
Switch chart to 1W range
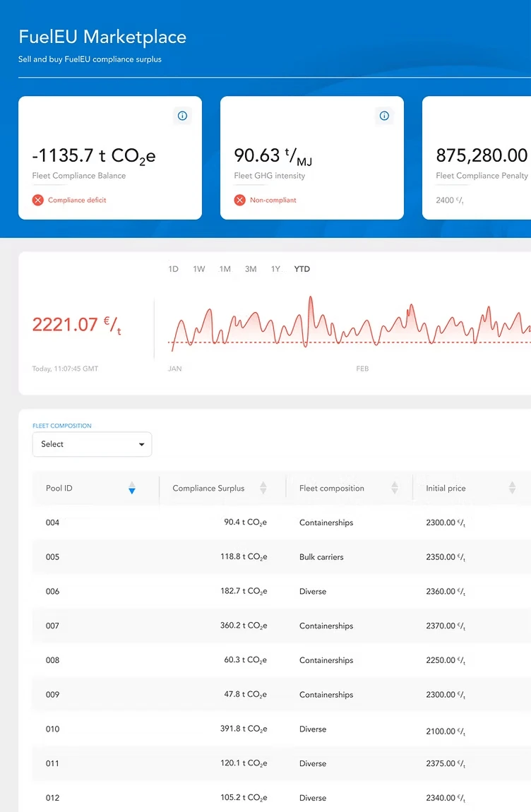pyautogui.click(x=199, y=269)
